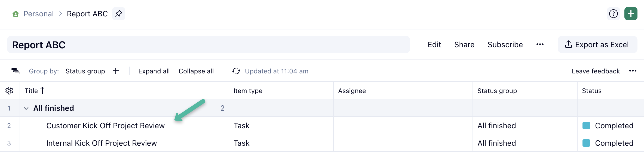Image resolution: width=644 pixels, height=155 pixels.
Task: Export the report as Excel
Action: (x=597, y=44)
